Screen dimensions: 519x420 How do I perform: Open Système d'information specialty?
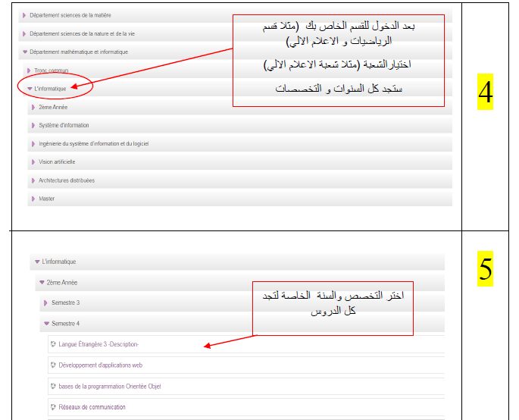click(64, 125)
